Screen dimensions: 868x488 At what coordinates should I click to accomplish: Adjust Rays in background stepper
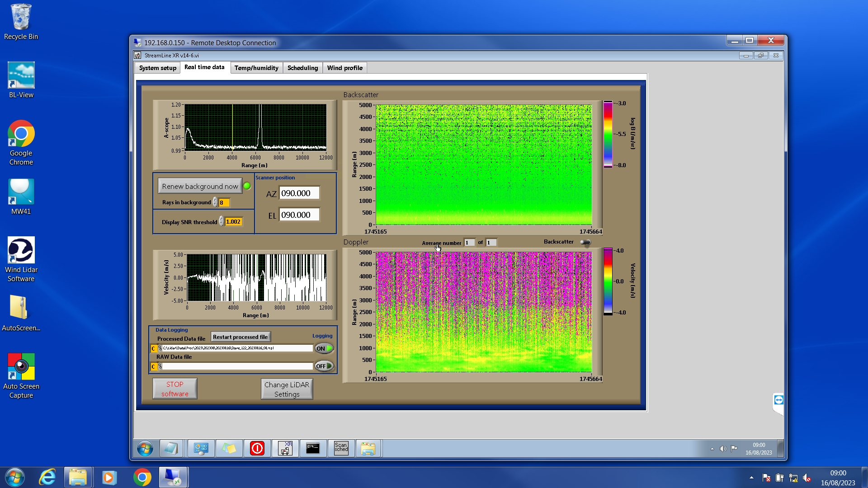[215, 202]
